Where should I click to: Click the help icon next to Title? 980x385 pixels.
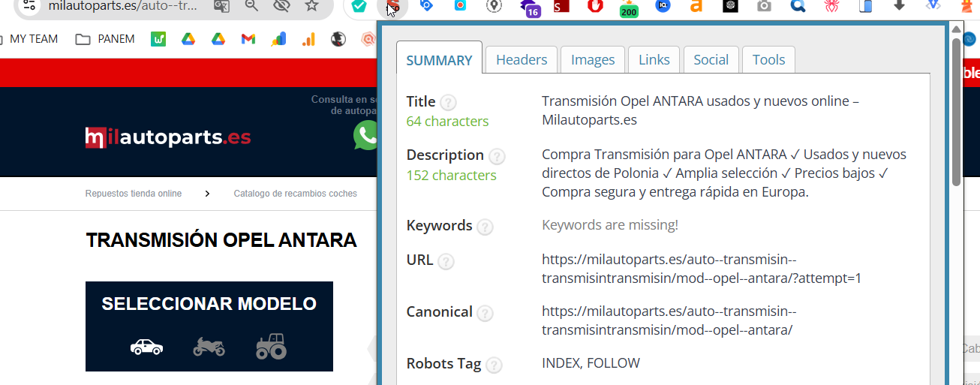448,103
